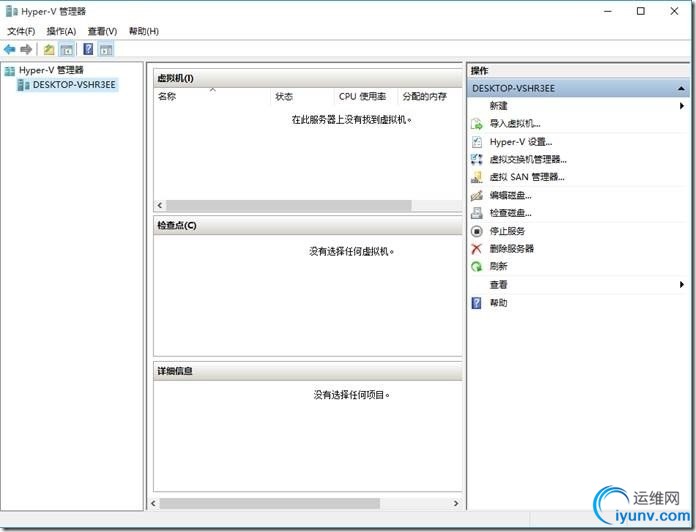696x532 pixels.
Task: Click the 操作 pane header
Action: point(578,71)
